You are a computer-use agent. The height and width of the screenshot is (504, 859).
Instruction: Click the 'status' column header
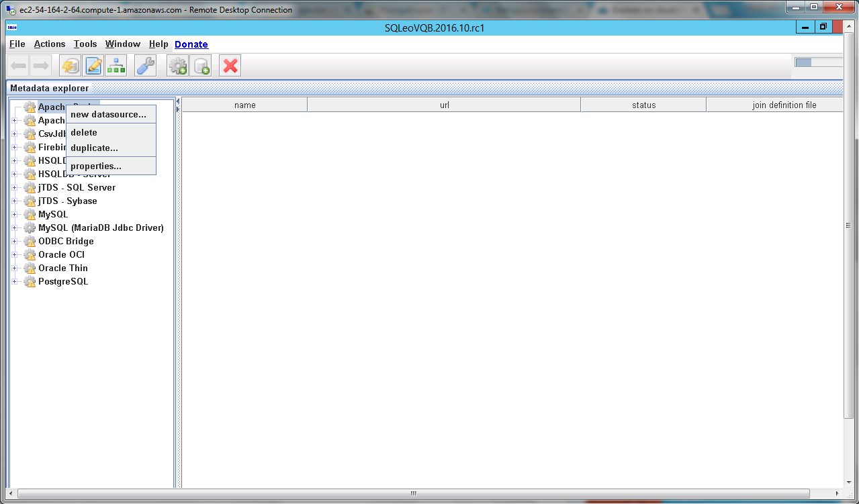(x=643, y=105)
